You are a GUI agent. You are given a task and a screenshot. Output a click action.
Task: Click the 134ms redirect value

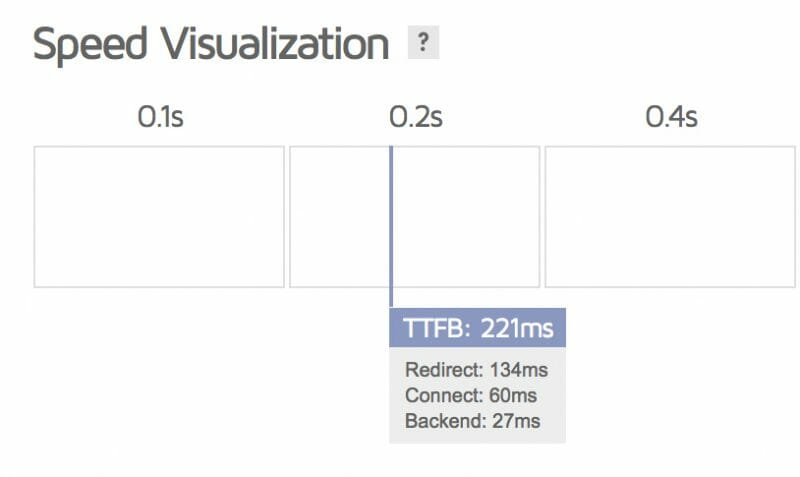pyautogui.click(x=519, y=370)
